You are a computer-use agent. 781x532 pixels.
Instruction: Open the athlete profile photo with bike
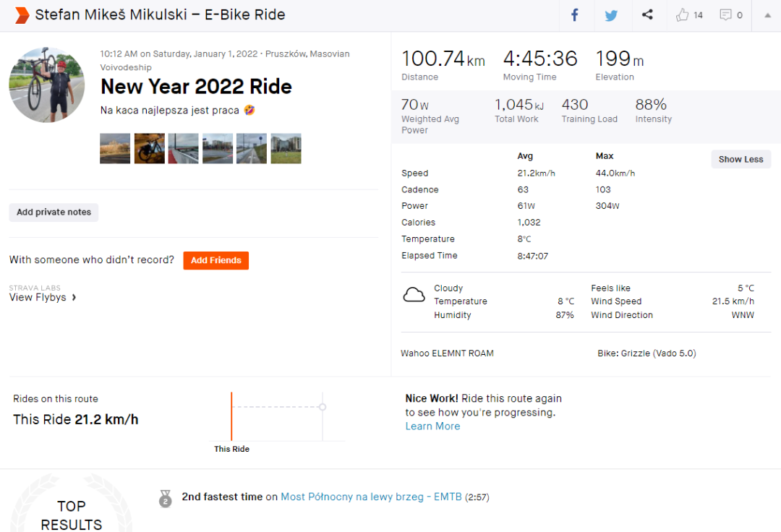click(x=47, y=85)
